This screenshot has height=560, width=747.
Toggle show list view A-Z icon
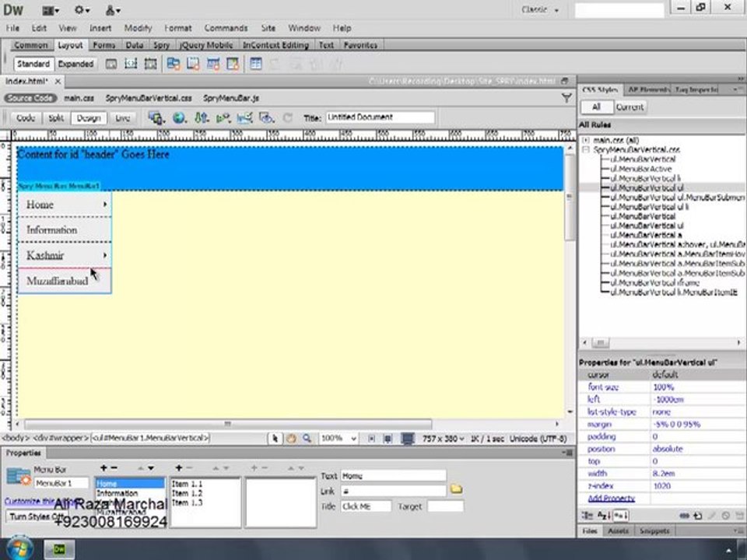point(604,516)
